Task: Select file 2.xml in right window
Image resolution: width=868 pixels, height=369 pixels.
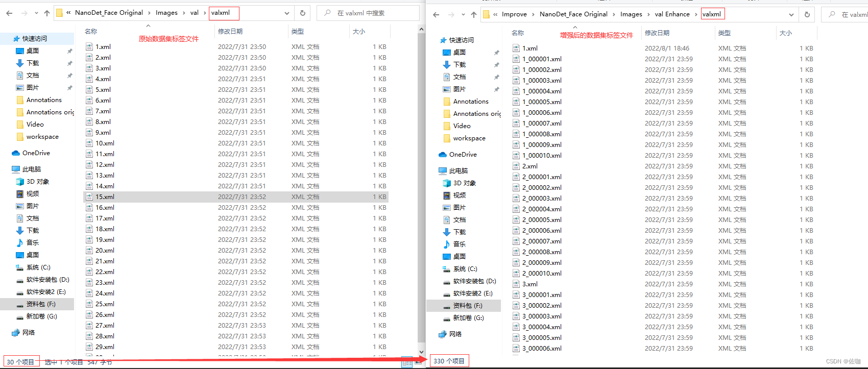Action: pyautogui.click(x=530, y=166)
